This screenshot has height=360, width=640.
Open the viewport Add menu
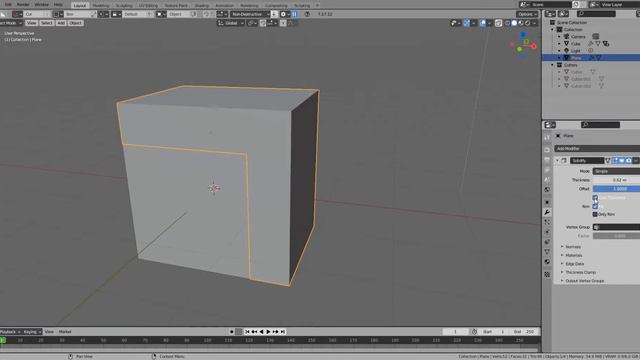click(61, 23)
